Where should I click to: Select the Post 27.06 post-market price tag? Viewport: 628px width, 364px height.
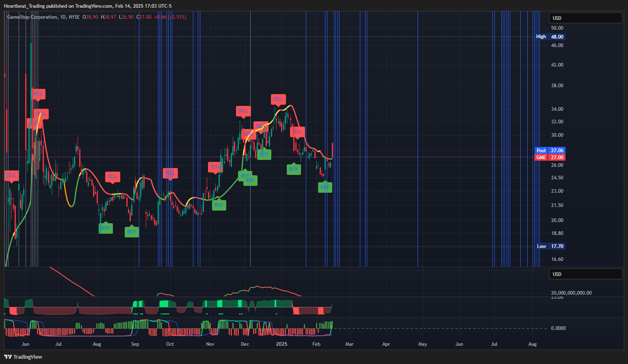(550, 151)
